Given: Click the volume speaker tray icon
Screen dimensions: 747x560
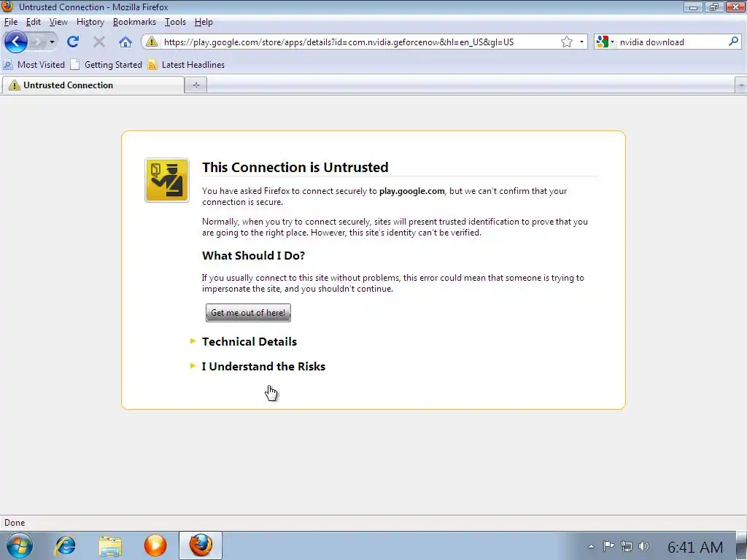Looking at the screenshot, I should tap(643, 547).
